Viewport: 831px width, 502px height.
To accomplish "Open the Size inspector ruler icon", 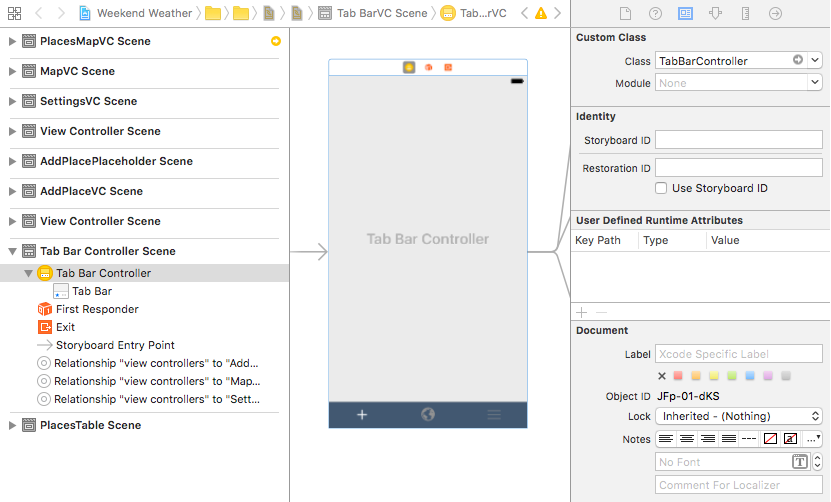I will (745, 14).
